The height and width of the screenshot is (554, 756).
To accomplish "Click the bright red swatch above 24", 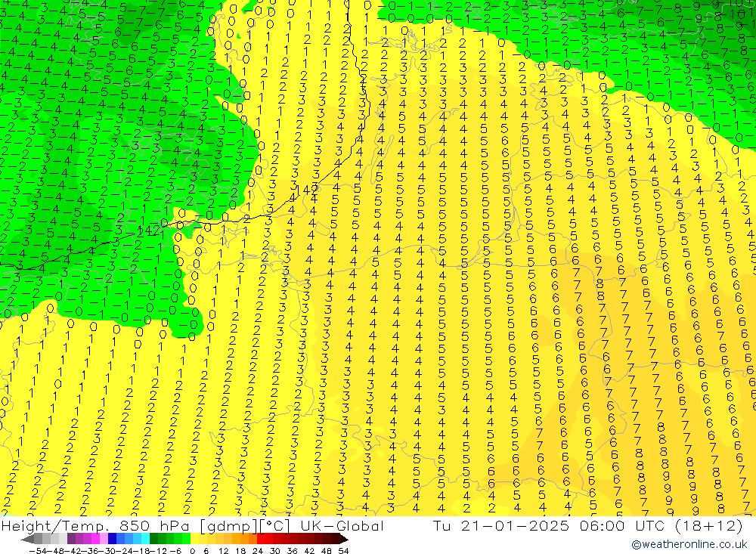I will point(261,539).
